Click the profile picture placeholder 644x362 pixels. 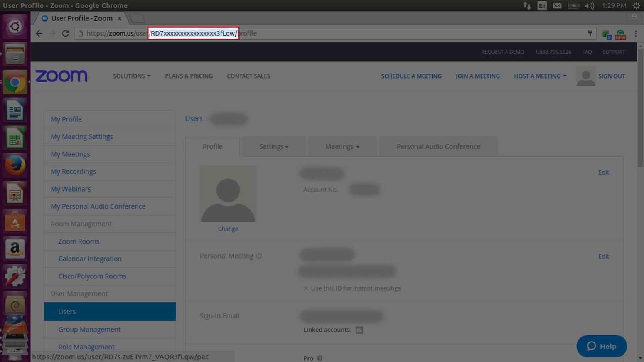[228, 194]
